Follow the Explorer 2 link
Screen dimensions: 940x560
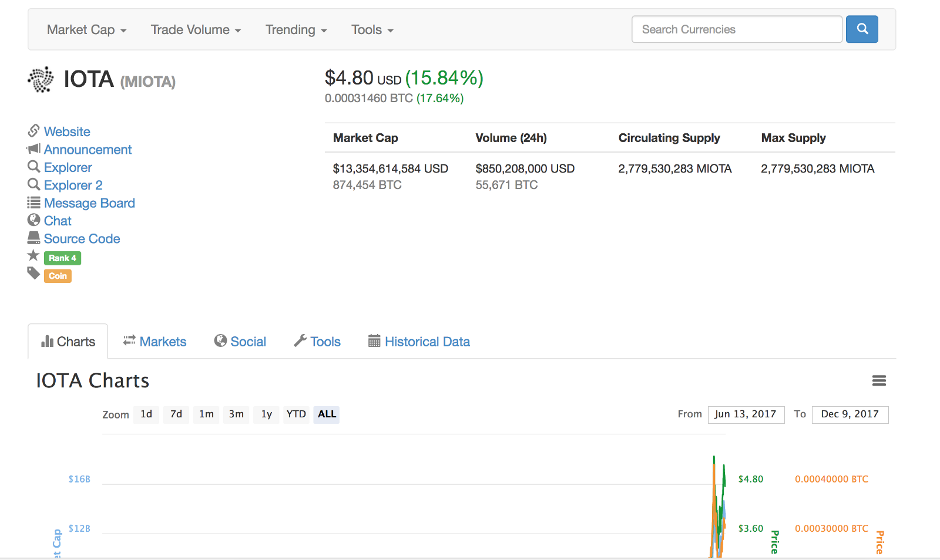73,185
